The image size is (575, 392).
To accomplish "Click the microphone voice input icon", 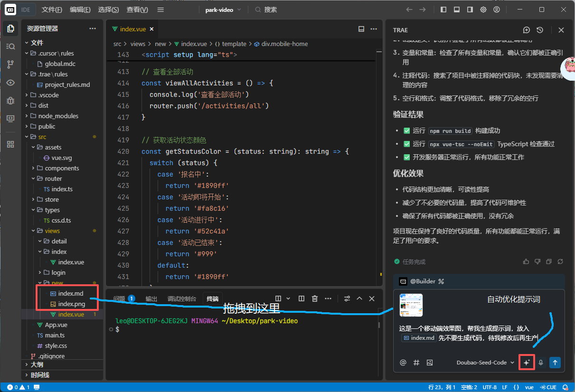I will (x=540, y=363).
